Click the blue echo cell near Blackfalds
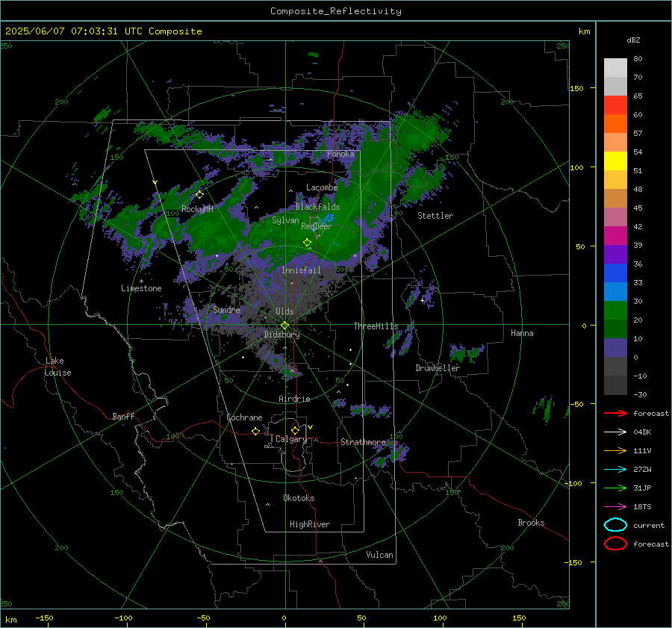Image resolution: width=672 pixels, height=628 pixels. pyautogui.click(x=328, y=218)
